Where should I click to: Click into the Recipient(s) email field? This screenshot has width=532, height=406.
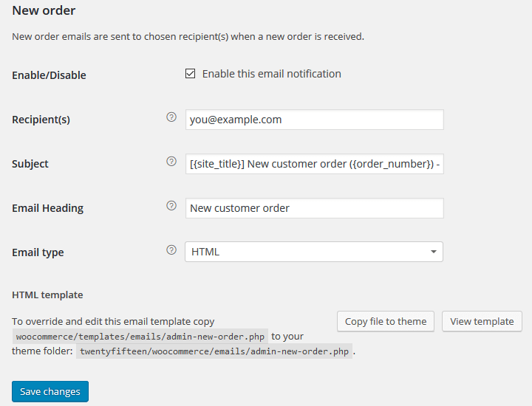pos(314,120)
